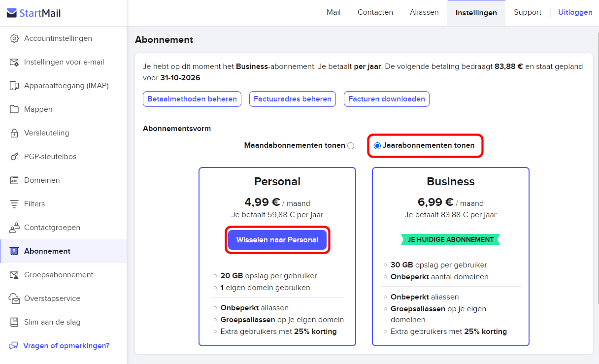The image size is (599, 364).
Task: Click the Personal plan heading
Action: pyautogui.click(x=277, y=181)
